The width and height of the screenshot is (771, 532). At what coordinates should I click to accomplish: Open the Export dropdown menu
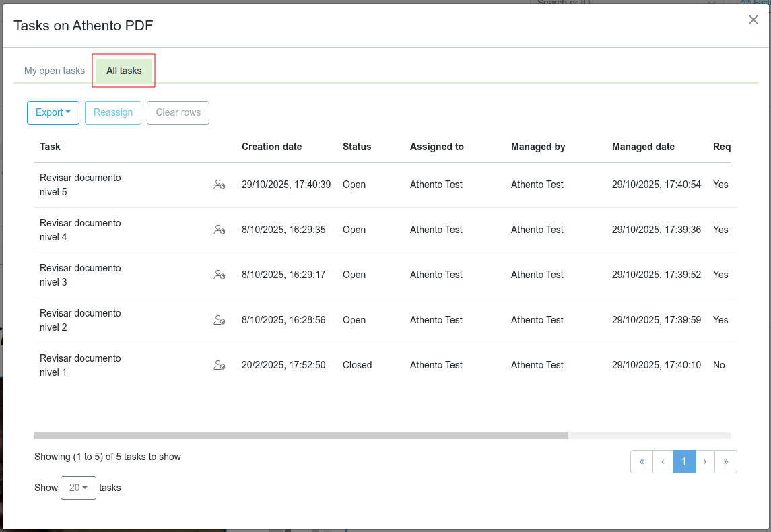(x=53, y=112)
